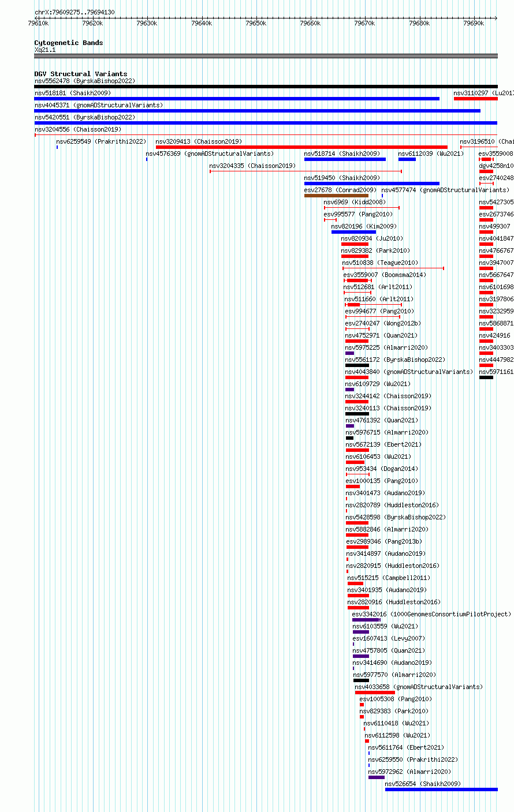Open nsv519450 (Shaikh2009) label
The width and height of the screenshot is (514, 812).
pos(342,178)
